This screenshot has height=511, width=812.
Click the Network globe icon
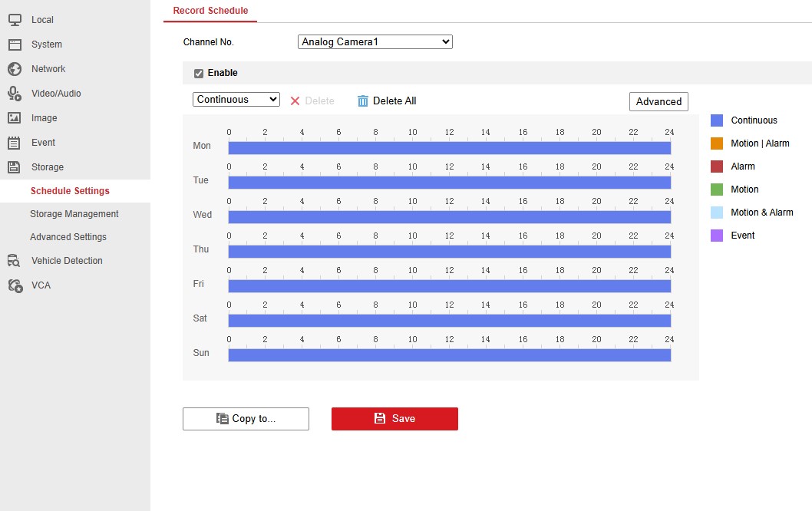[x=15, y=69]
